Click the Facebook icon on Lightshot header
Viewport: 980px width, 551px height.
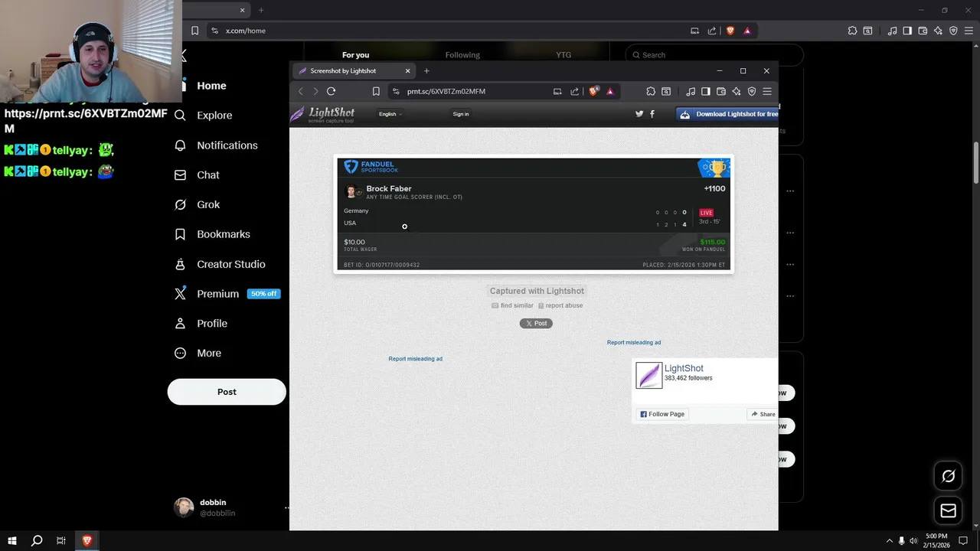(x=652, y=114)
